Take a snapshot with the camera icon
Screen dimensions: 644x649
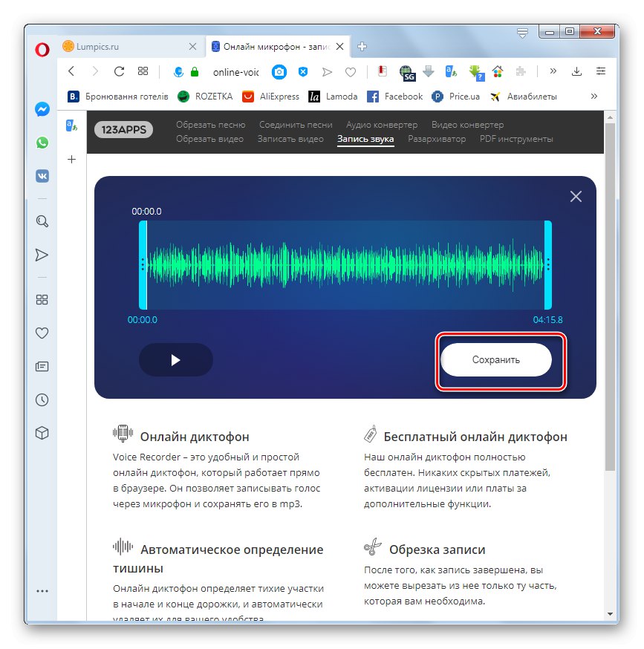coord(279,72)
